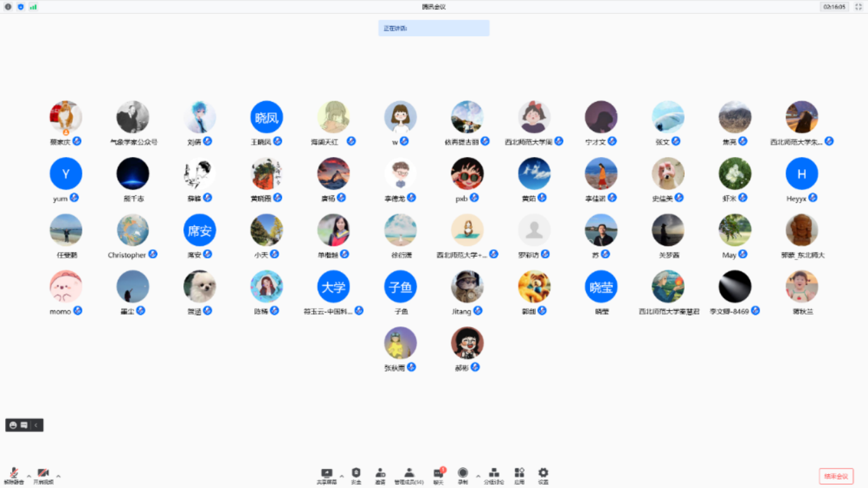Image resolution: width=868 pixels, height=488 pixels.
Task: Click the red End Meeting (结束会议) button
Action: tap(836, 476)
